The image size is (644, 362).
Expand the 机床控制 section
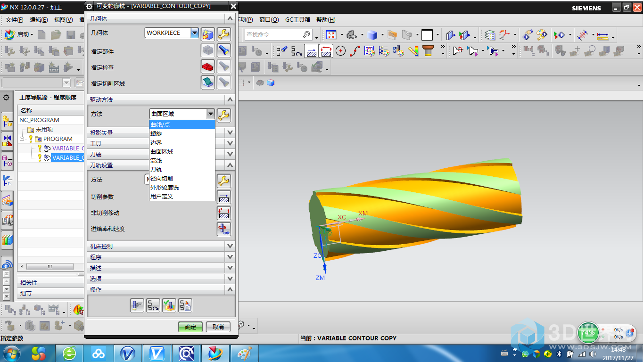230,246
